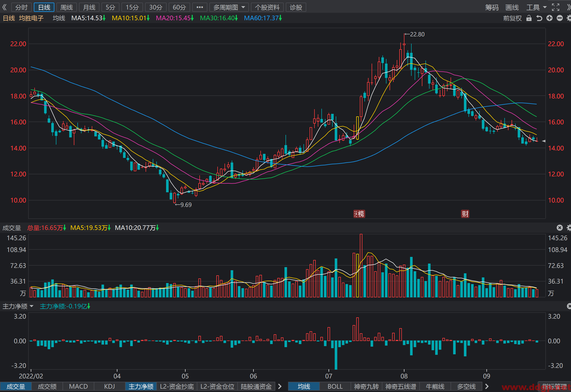Select MACD indicator tab
571x392 pixels.
78,387
